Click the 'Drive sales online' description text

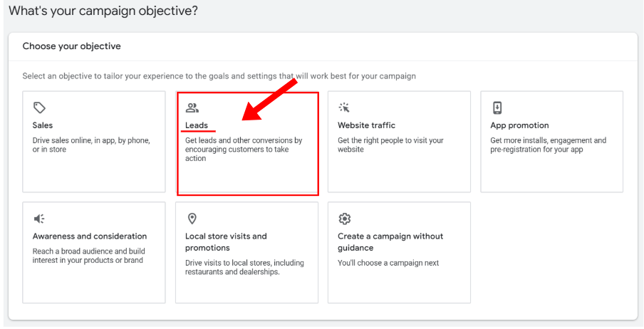tap(91, 145)
